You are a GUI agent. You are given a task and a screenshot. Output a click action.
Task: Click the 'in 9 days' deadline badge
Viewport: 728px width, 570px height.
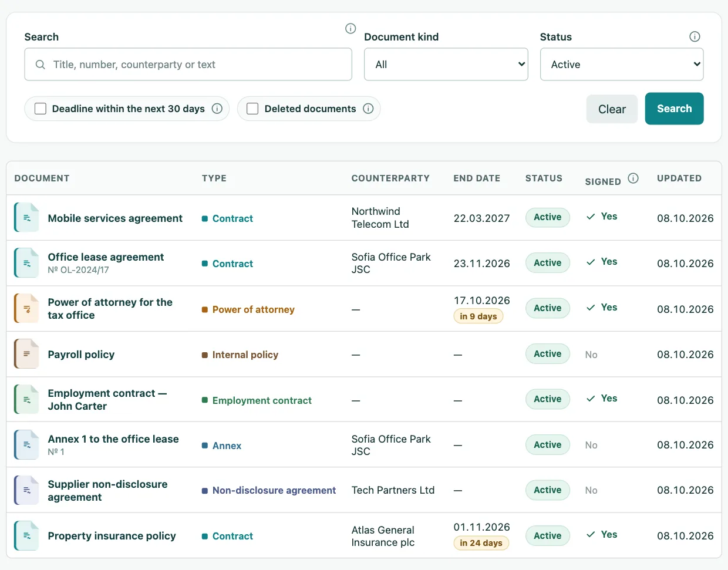click(478, 316)
